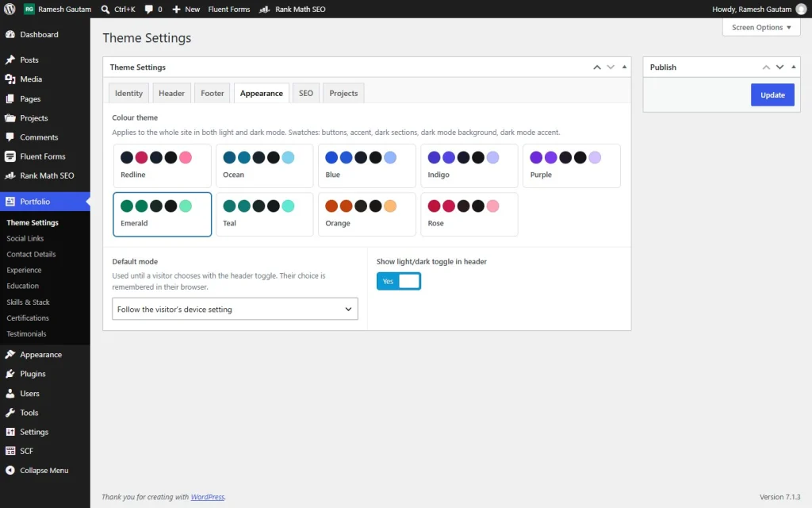Choose the Rose colour theme
This screenshot has width=812, height=508.
pyautogui.click(x=469, y=214)
